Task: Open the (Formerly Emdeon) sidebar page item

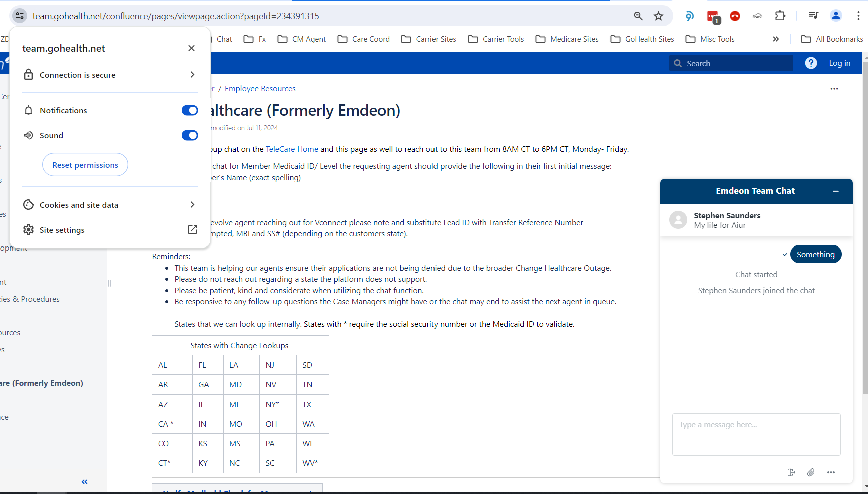Action: (x=42, y=383)
